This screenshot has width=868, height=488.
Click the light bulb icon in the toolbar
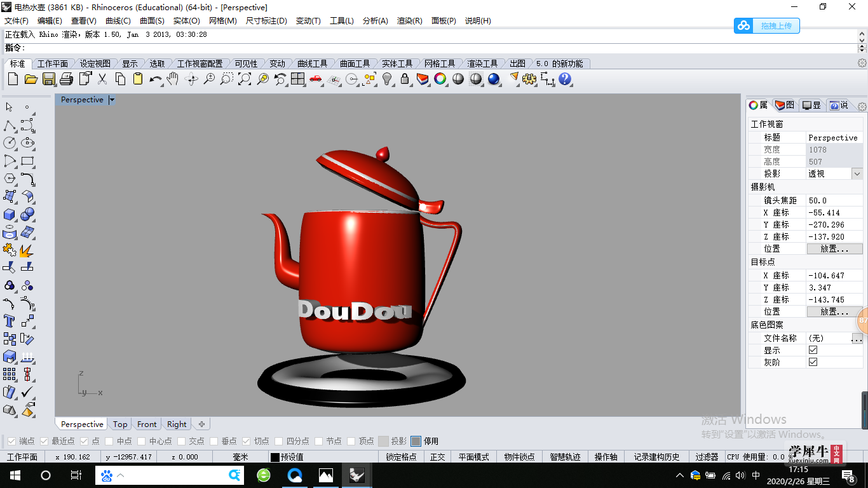pos(387,79)
